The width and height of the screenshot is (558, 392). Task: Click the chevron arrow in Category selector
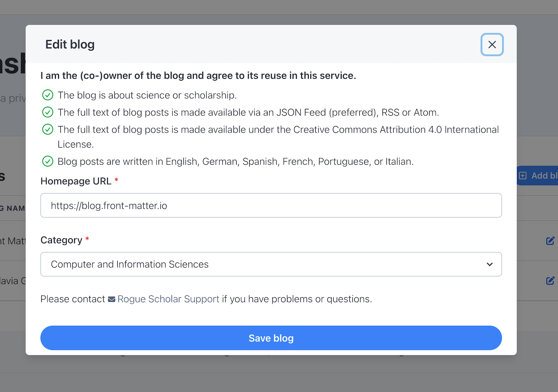click(x=490, y=264)
